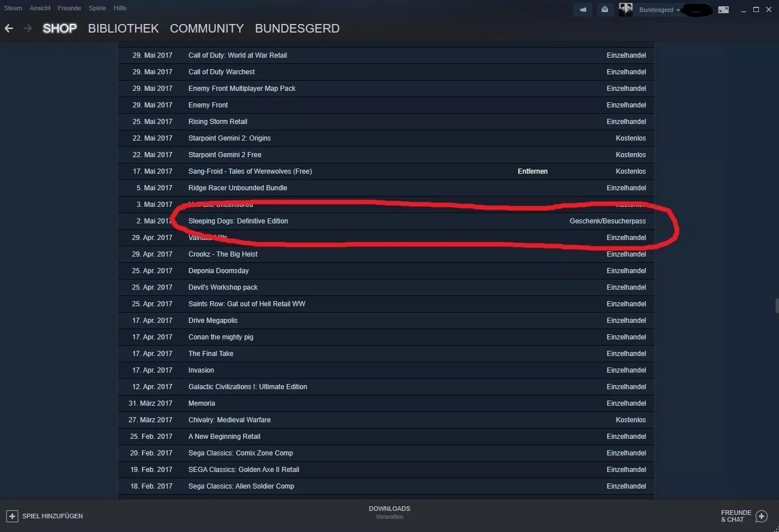779x532 pixels.
Task: Select Sang-Froid - Tales of Werewolves (Free)
Action: pyautogui.click(x=251, y=171)
